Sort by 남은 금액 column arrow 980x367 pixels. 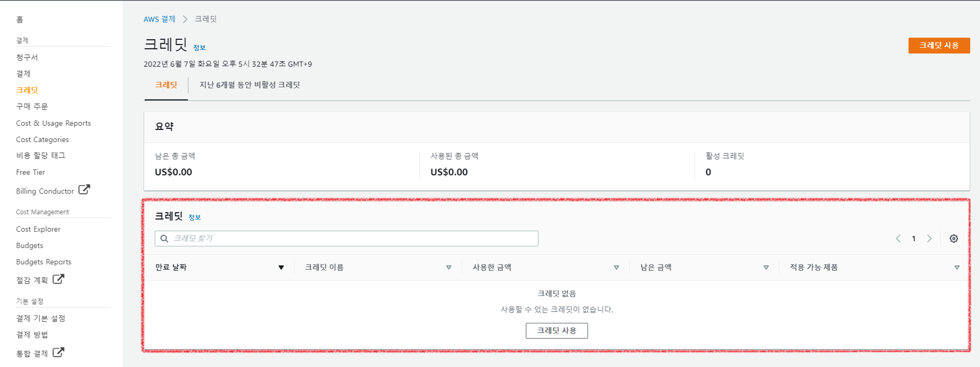coord(766,268)
